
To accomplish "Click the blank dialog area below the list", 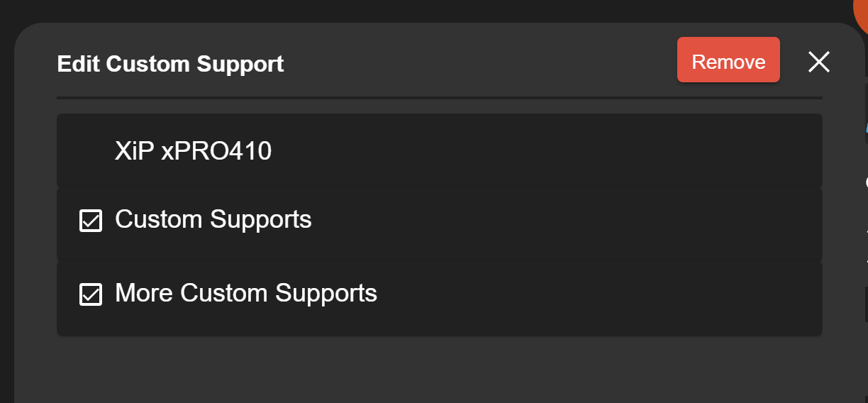I will [440, 369].
